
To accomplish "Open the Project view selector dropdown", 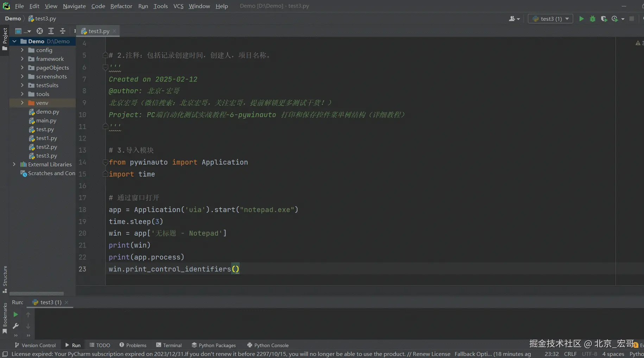I will point(23,31).
